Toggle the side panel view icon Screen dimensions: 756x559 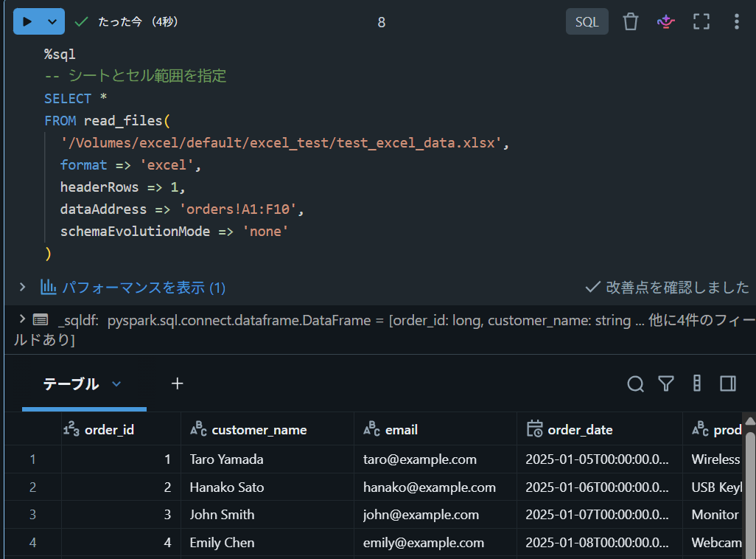click(727, 383)
